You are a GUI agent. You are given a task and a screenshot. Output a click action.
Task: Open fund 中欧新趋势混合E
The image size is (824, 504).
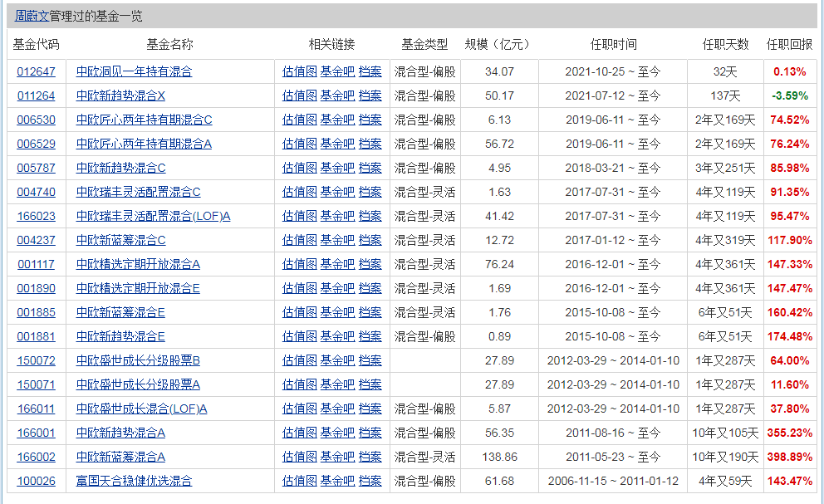point(120,337)
